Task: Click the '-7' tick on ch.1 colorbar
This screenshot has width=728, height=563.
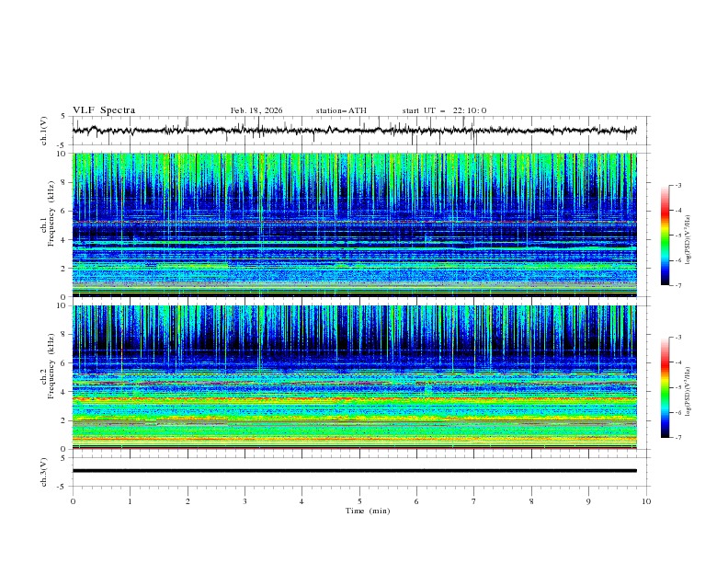Action: point(678,286)
